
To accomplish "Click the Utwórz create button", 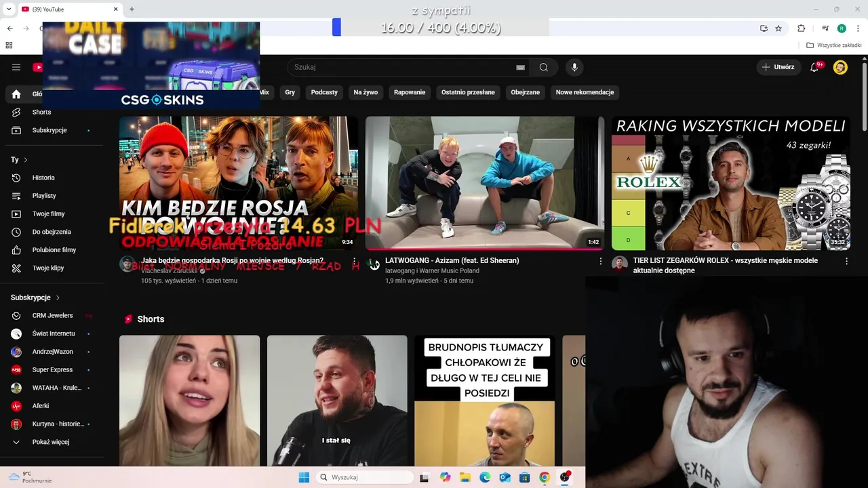I will 778,67.
